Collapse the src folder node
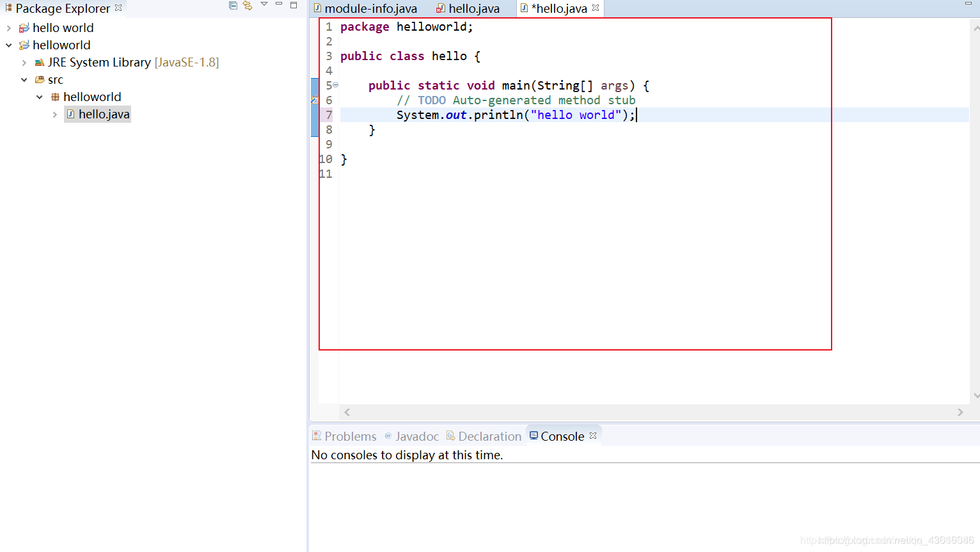 point(24,80)
